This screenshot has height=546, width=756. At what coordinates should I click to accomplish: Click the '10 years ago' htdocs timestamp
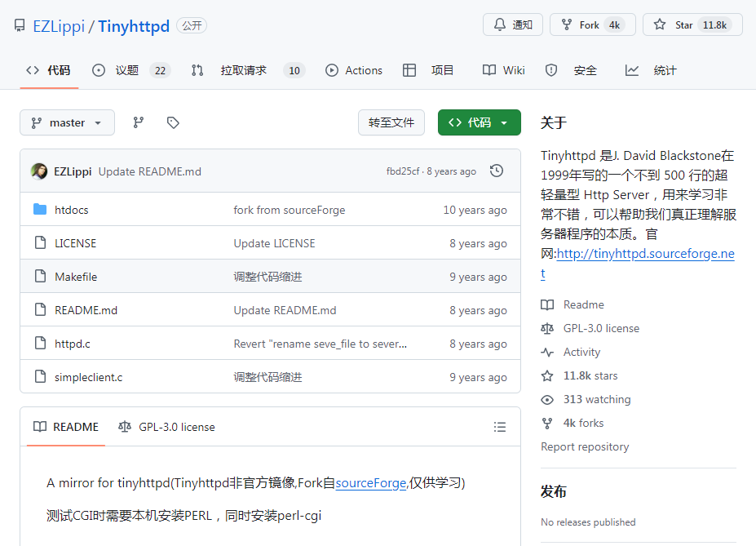coord(475,210)
